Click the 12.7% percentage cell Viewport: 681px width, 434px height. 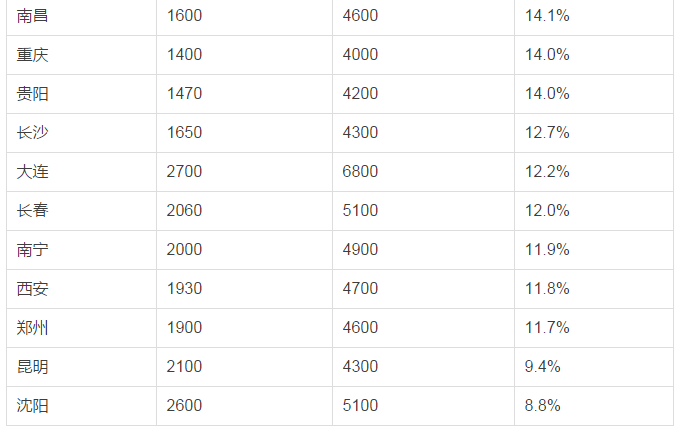547,133
